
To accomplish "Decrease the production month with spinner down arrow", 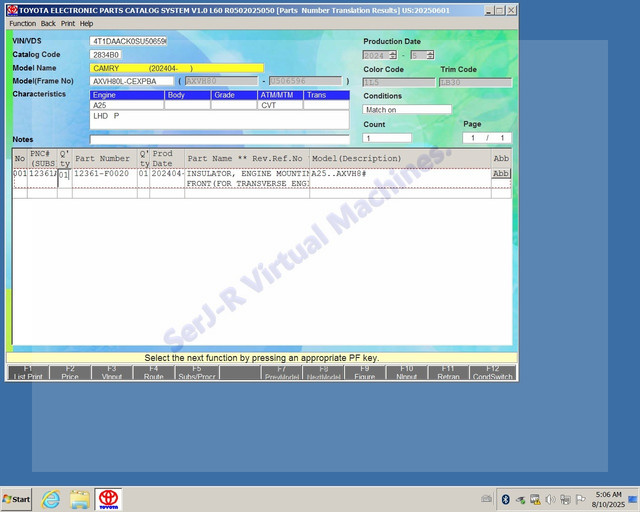I will tap(430, 57).
